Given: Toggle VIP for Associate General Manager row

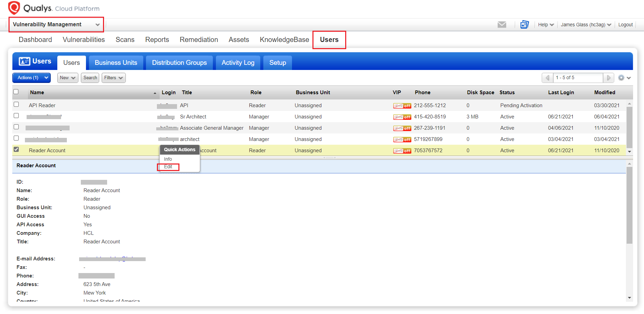Looking at the screenshot, I should 402,128.
